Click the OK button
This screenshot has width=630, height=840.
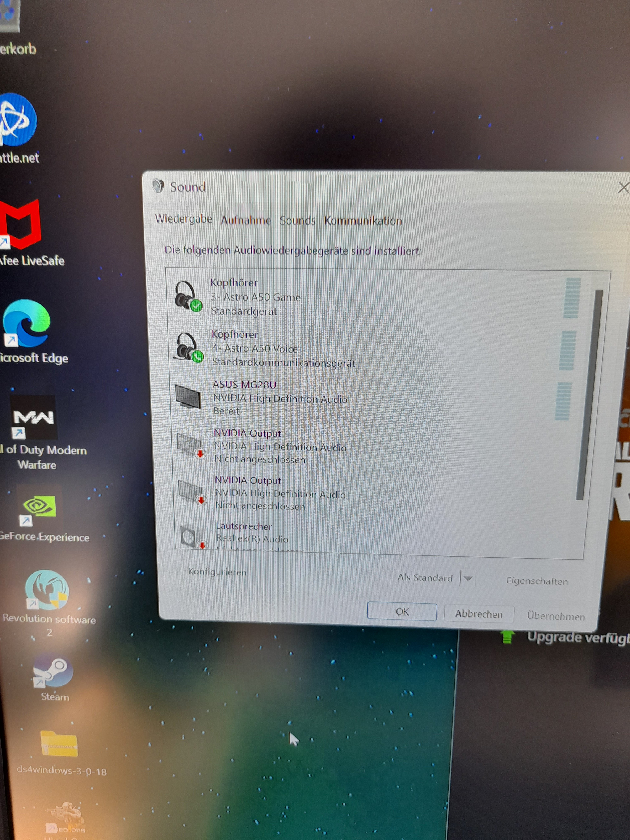[402, 612]
